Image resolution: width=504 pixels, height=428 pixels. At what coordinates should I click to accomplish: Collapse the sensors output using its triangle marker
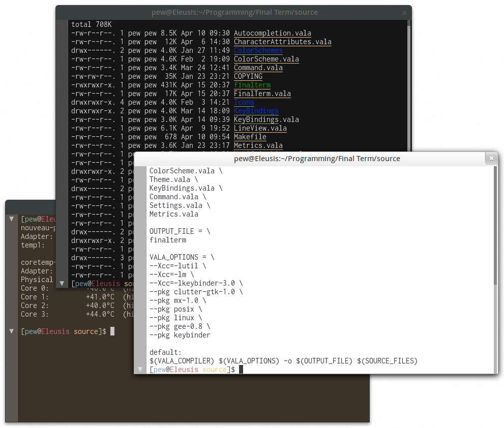pyautogui.click(x=11, y=219)
